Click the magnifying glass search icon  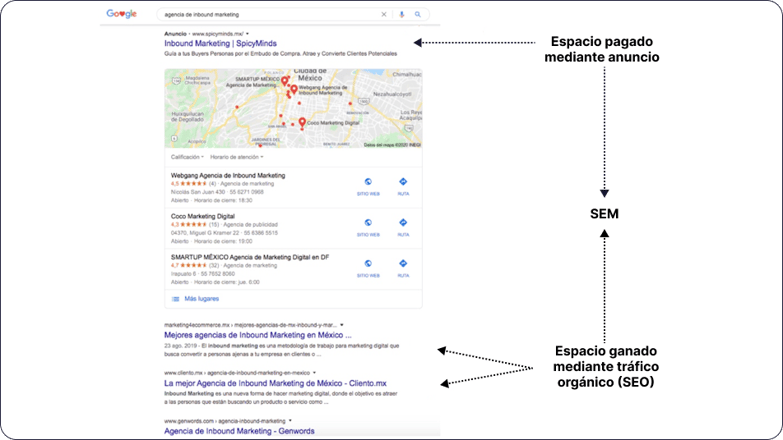pyautogui.click(x=417, y=14)
